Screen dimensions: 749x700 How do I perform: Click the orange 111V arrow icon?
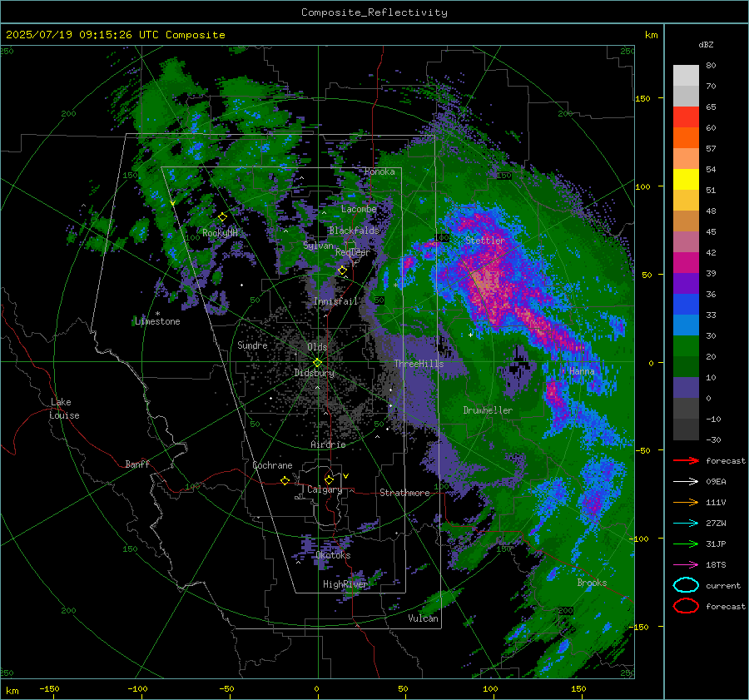coord(686,502)
